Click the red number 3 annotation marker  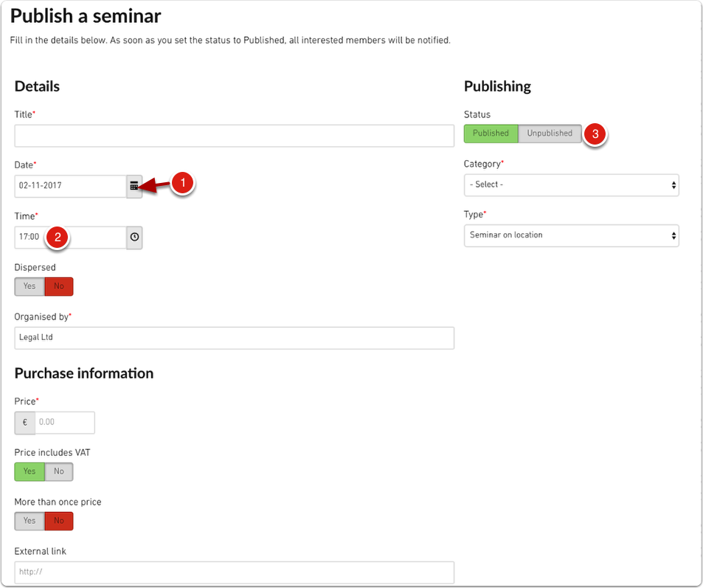click(595, 134)
